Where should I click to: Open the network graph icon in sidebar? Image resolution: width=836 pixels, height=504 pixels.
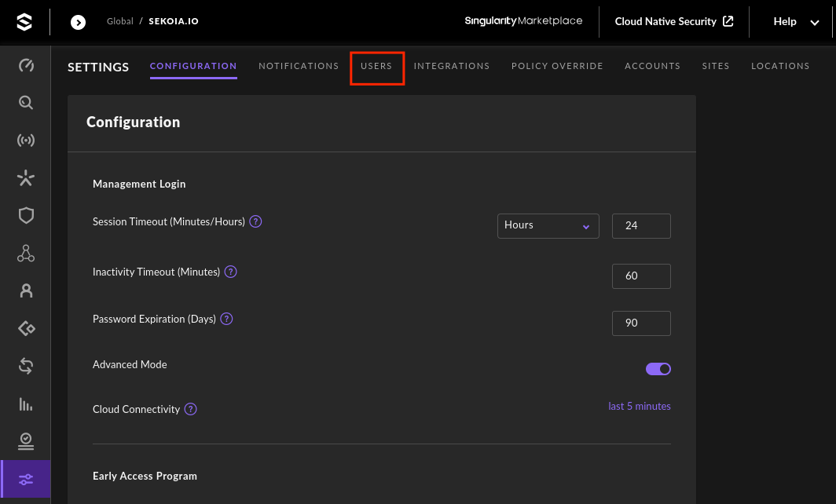pyautogui.click(x=26, y=253)
